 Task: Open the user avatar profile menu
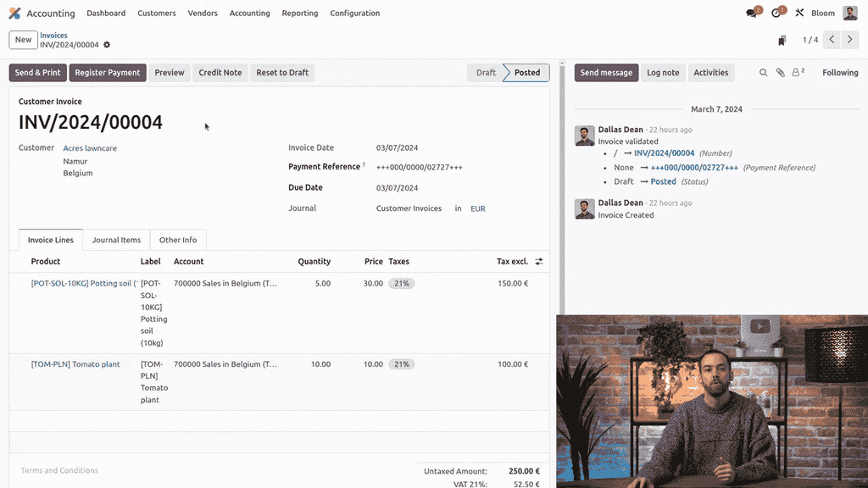850,13
